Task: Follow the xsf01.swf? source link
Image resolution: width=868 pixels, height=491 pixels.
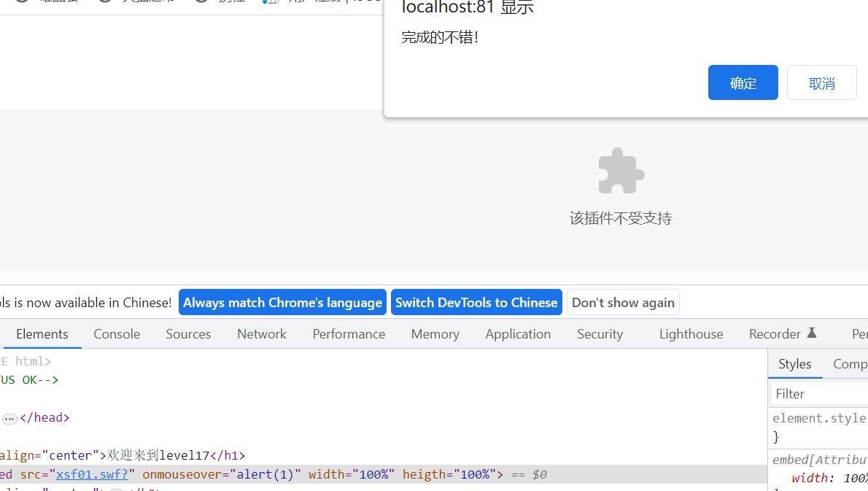Action: pos(92,474)
